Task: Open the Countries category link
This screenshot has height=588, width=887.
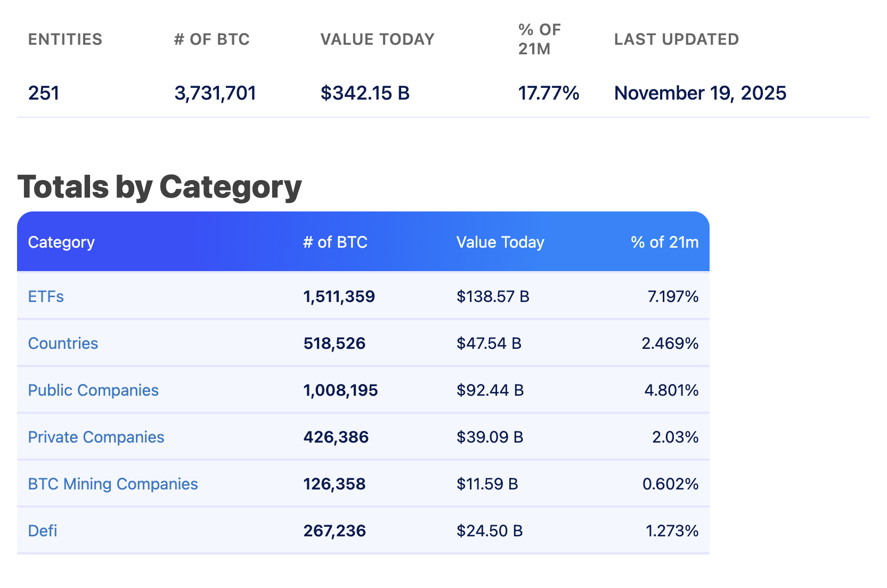Action: pyautogui.click(x=63, y=344)
